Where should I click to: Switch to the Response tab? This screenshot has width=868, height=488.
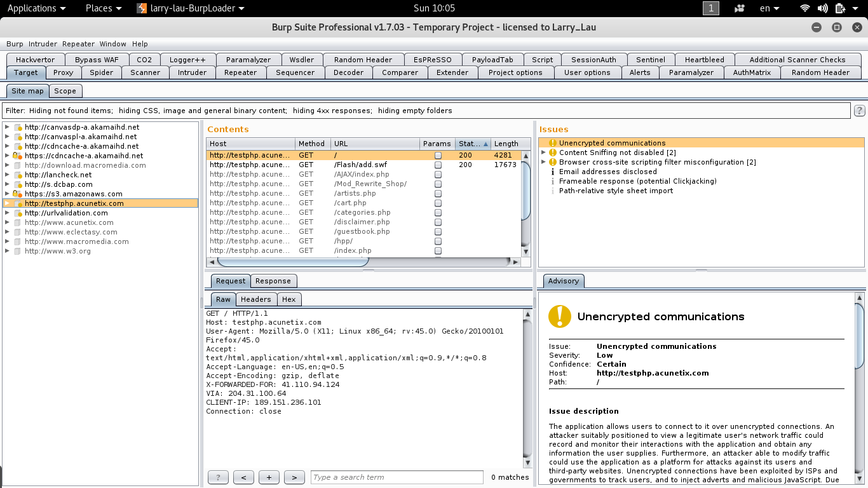[273, 281]
